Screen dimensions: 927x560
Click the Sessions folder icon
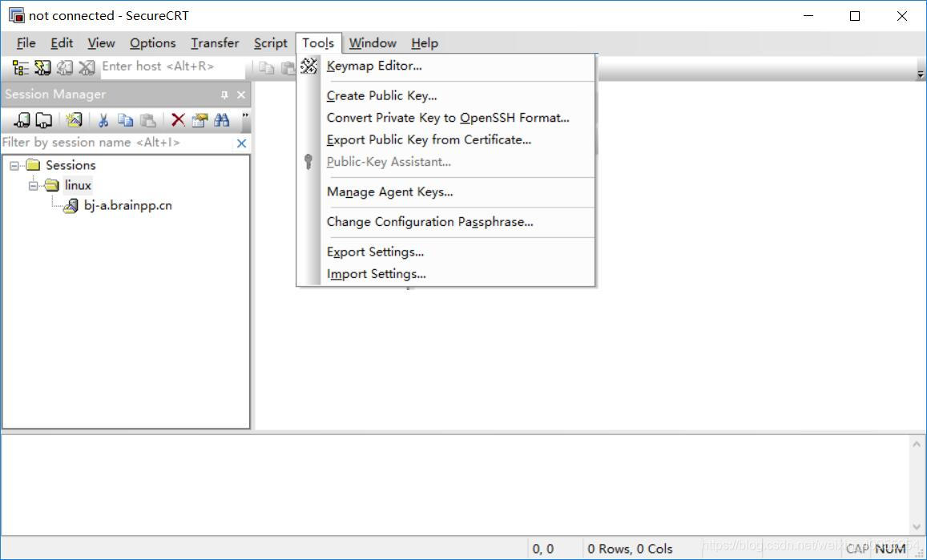coord(33,165)
